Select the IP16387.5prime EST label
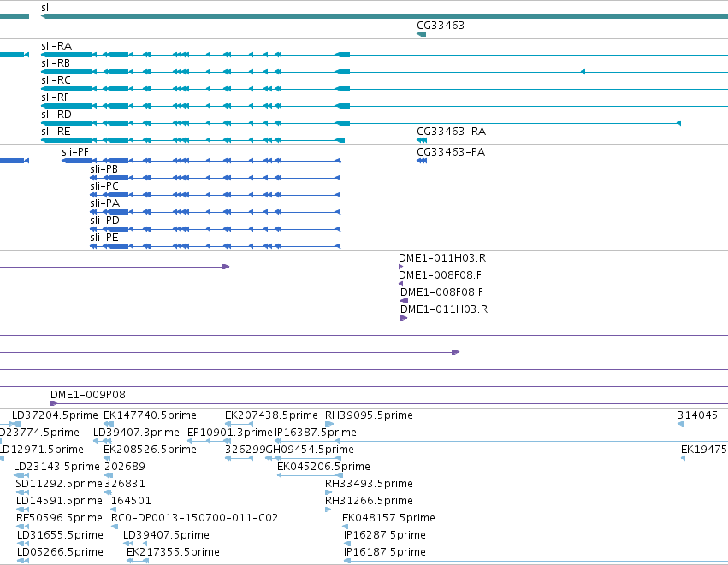Viewport: 728px width, 565px height. pyautogui.click(x=316, y=433)
